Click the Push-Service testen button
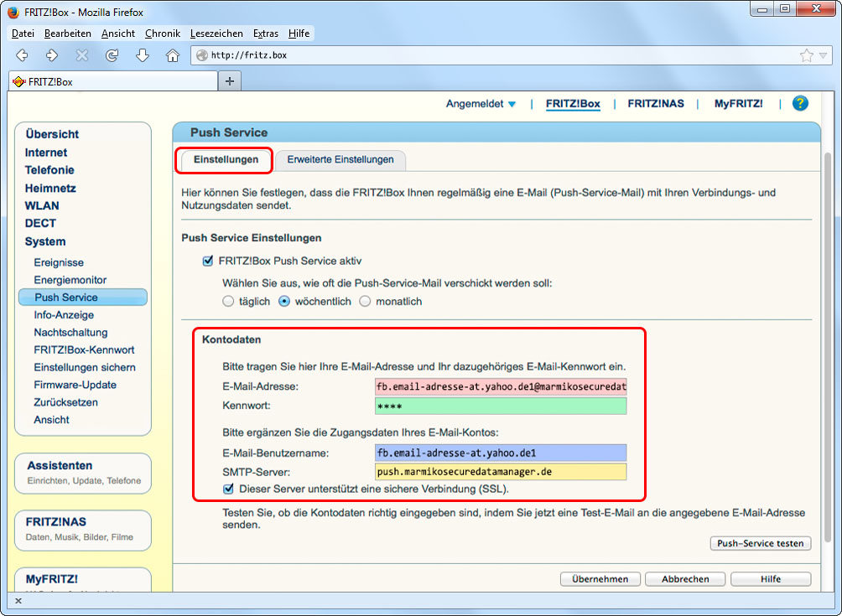Viewport: 842px width, 616px height. pyautogui.click(x=761, y=543)
